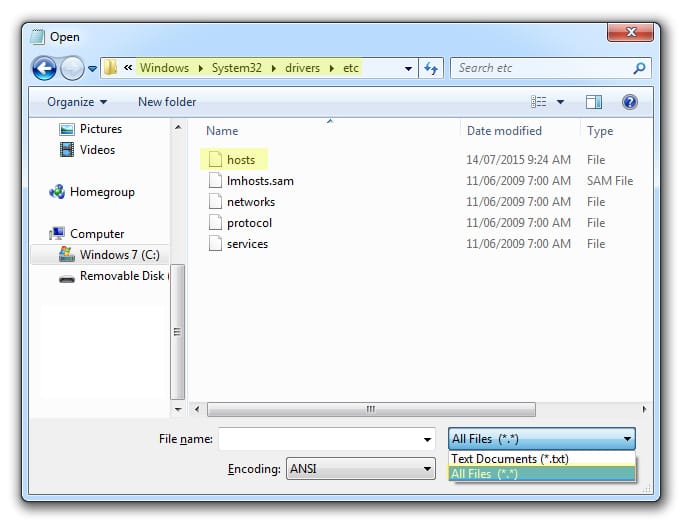Click etc in the address path
The width and height of the screenshot is (683, 525).
[x=351, y=68]
